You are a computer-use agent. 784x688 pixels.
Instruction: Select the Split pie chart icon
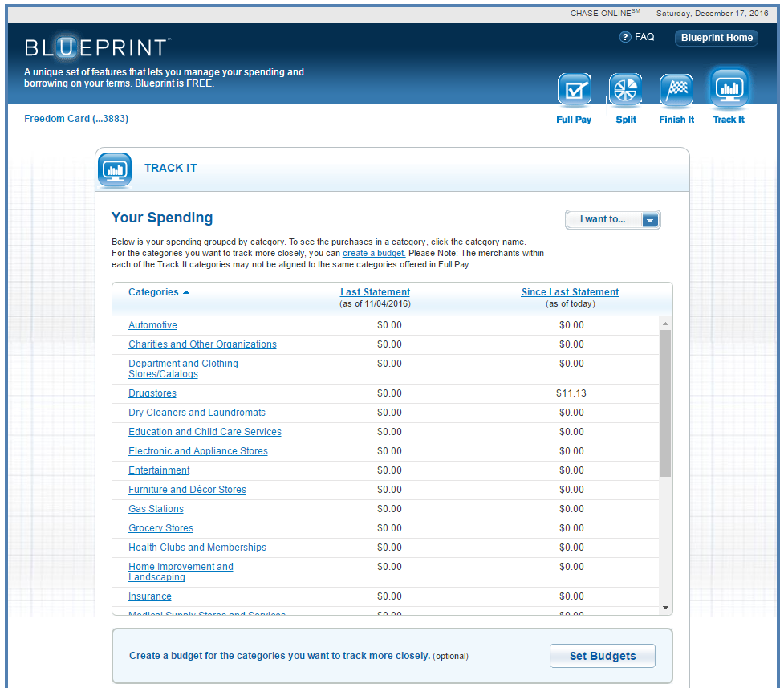click(625, 90)
